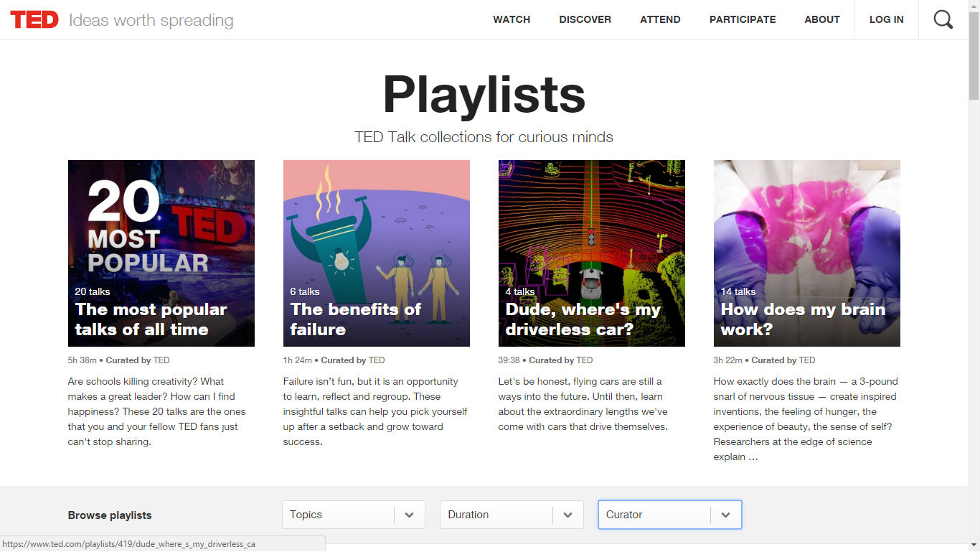The width and height of the screenshot is (980, 557).
Task: Open the driverless car playlist thumbnail
Action: click(592, 253)
